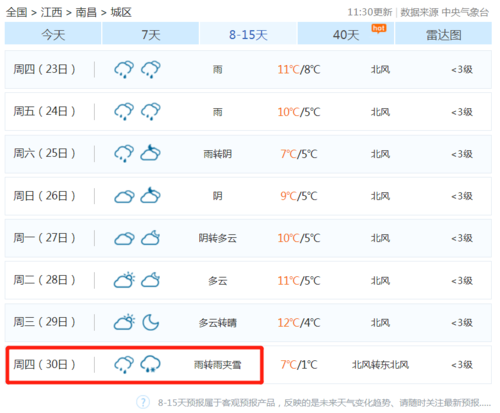Click the night overcast icon for 25日
Viewport: 500px width, 413px height.
[150, 153]
